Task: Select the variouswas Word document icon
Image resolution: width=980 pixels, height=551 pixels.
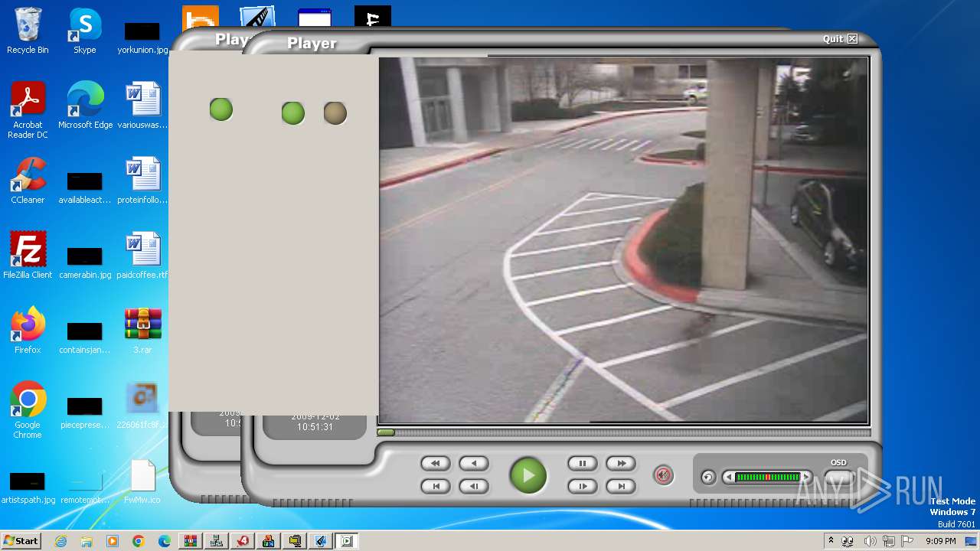Action: click(x=142, y=106)
